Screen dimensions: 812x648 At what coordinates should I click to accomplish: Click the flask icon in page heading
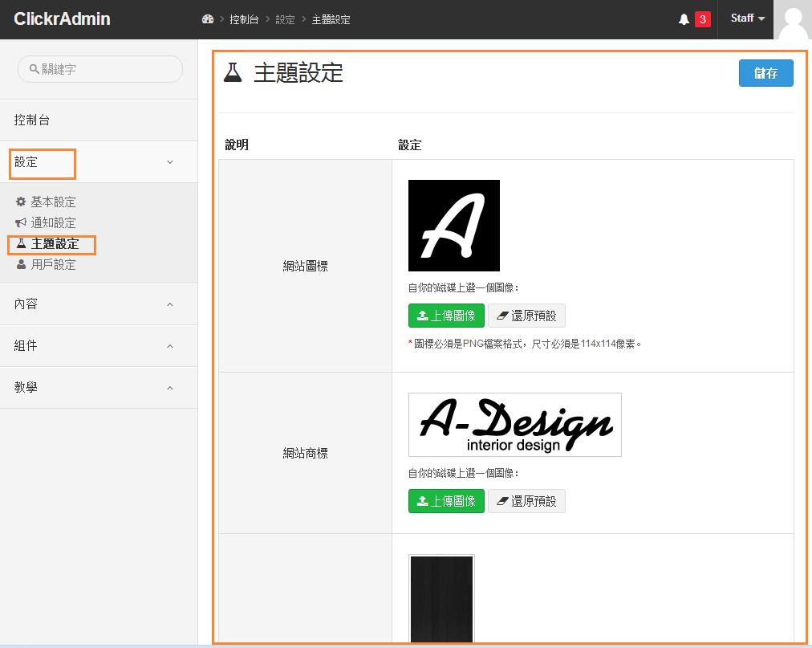[x=233, y=72]
